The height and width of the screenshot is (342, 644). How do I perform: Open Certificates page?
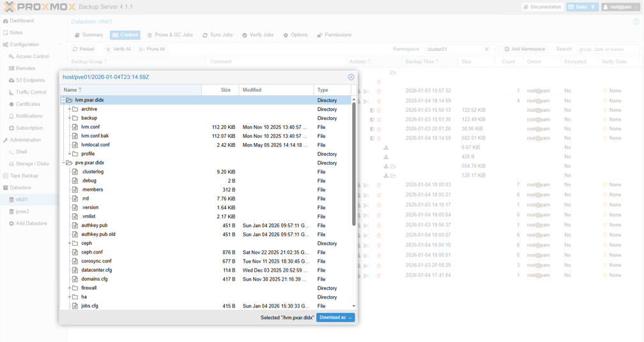tap(28, 104)
